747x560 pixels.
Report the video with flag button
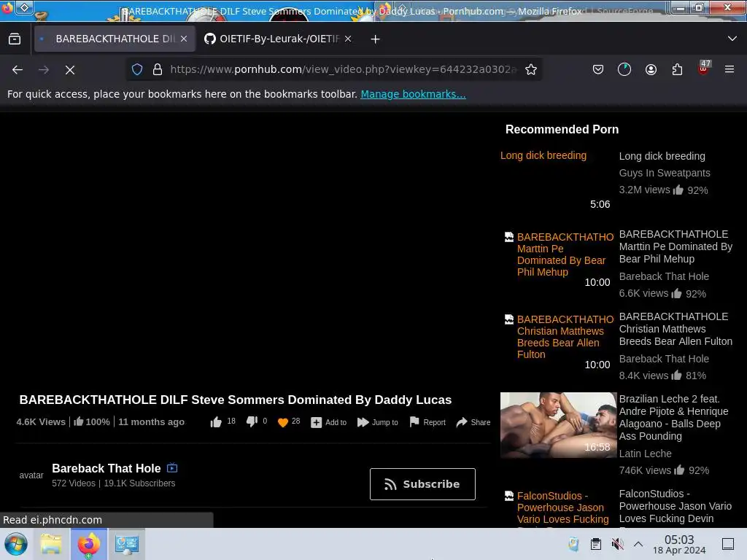pyautogui.click(x=427, y=422)
